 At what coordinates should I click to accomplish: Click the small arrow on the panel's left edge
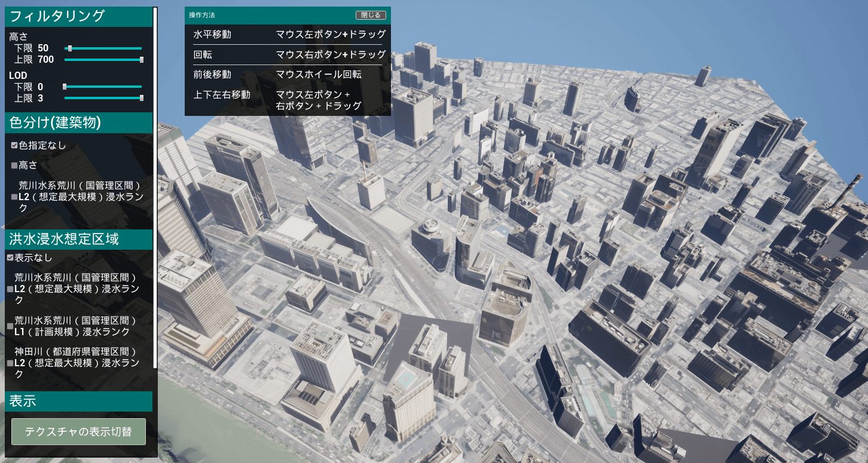(x=2, y=227)
